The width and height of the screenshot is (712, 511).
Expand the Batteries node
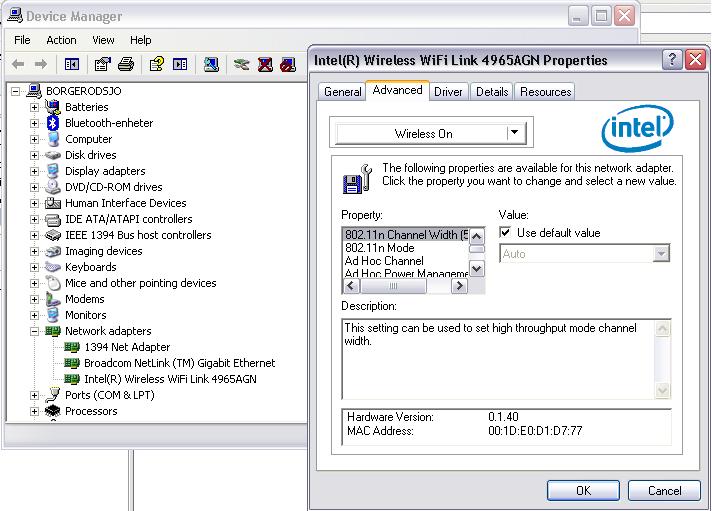pos(34,107)
